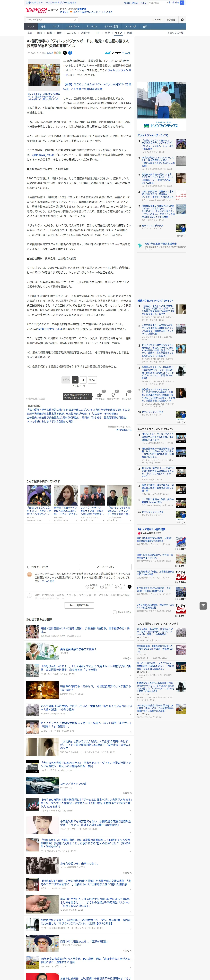Select the トップ main navigation tab
This screenshot has height=980, width=210.
[31, 27]
